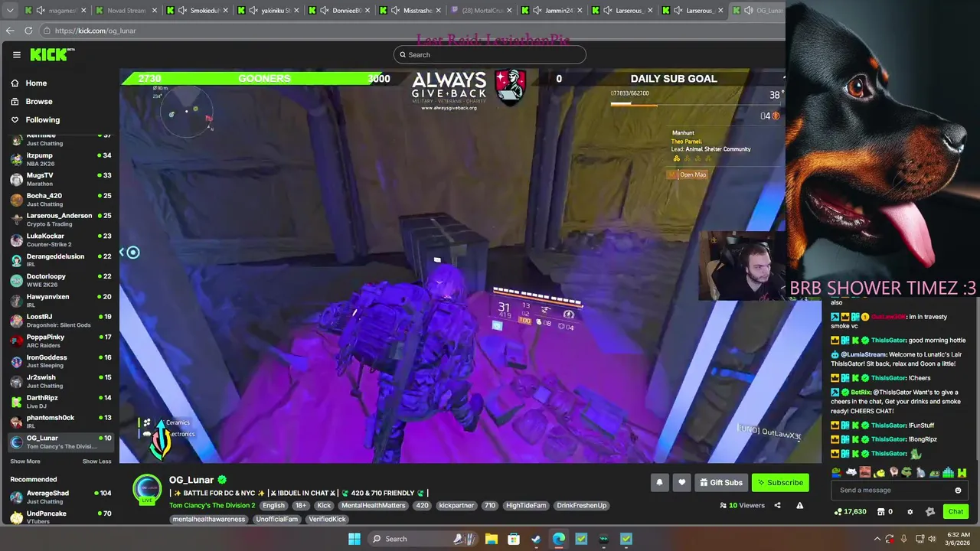980x551 pixels.
Task: Click OG_Lunar live avatar
Action: coord(147,490)
